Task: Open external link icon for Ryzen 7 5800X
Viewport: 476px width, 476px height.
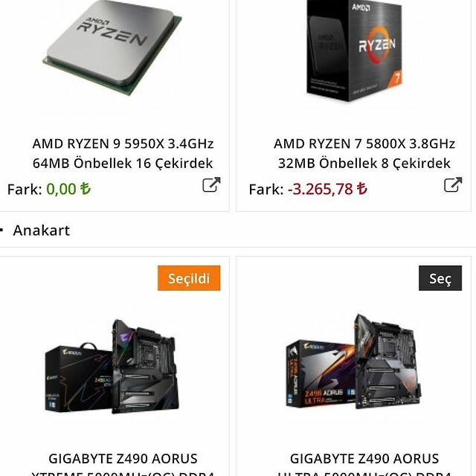Action: pyautogui.click(x=453, y=184)
